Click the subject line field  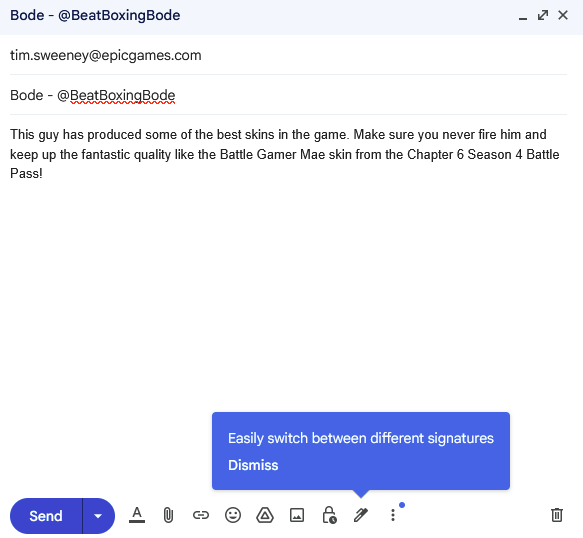coord(288,95)
